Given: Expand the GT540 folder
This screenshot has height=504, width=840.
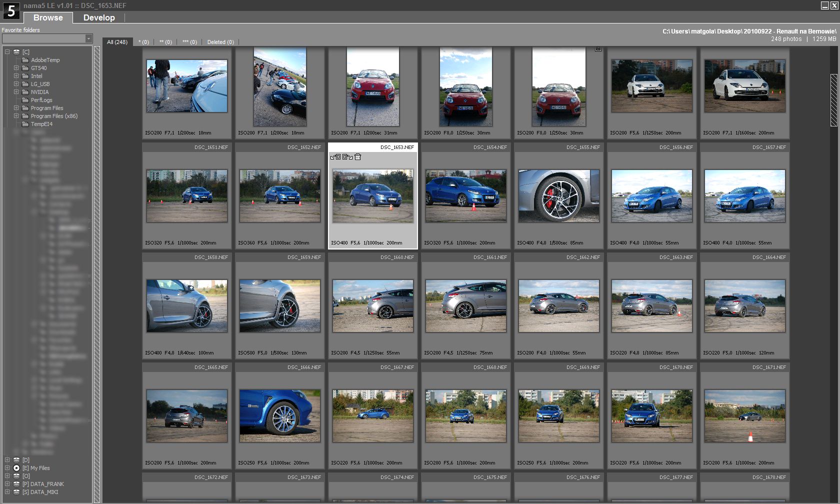Looking at the screenshot, I should tap(16, 67).
